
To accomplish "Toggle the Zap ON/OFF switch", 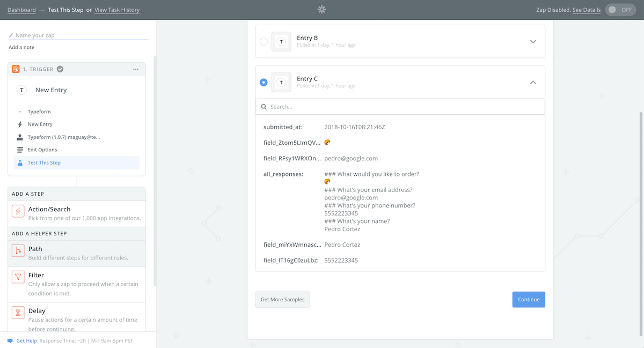I will tap(620, 10).
